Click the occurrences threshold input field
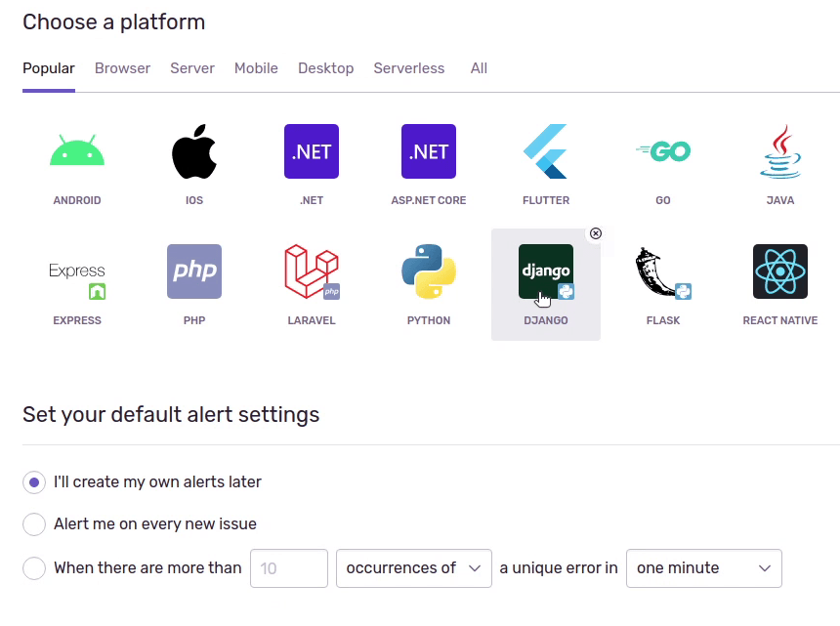The height and width of the screenshot is (626, 840). point(288,567)
